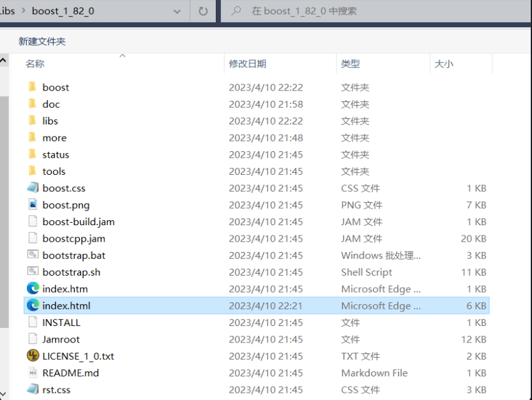The width and height of the screenshot is (532, 400).
Task: Open the address bar history dropdown
Action: click(177, 11)
